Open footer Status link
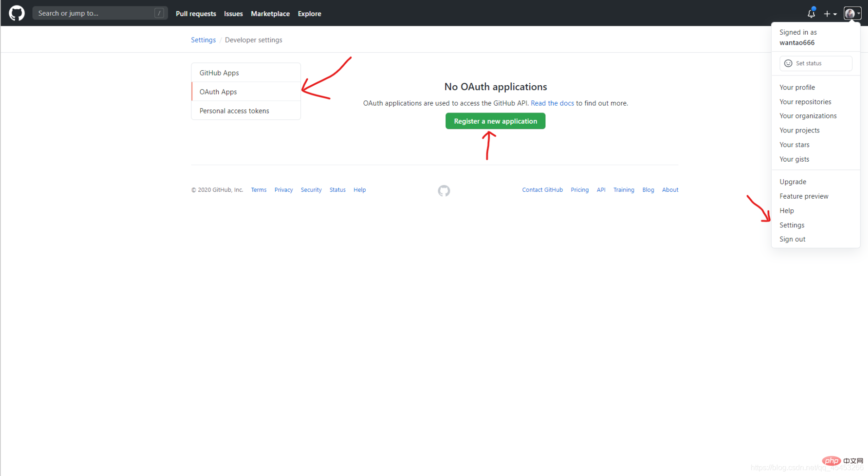Image resolution: width=868 pixels, height=476 pixels. tap(337, 190)
